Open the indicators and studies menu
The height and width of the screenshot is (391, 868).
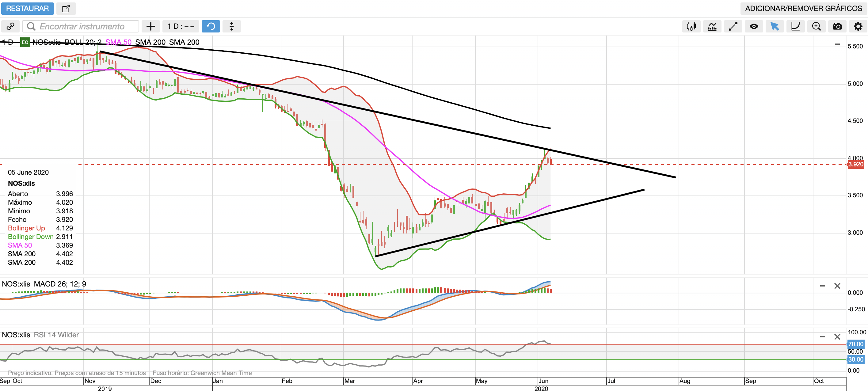tap(712, 26)
